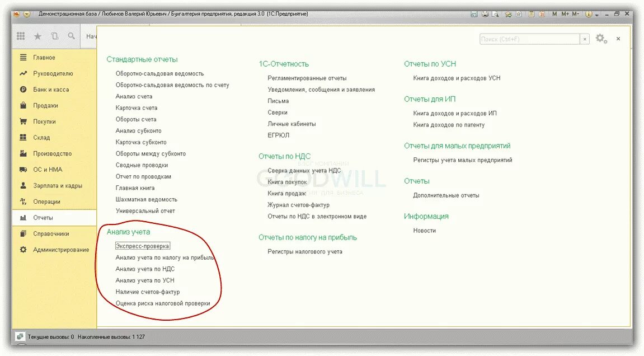Open Регистры учета малых предприятий
This screenshot has width=644, height=356.
463,160
